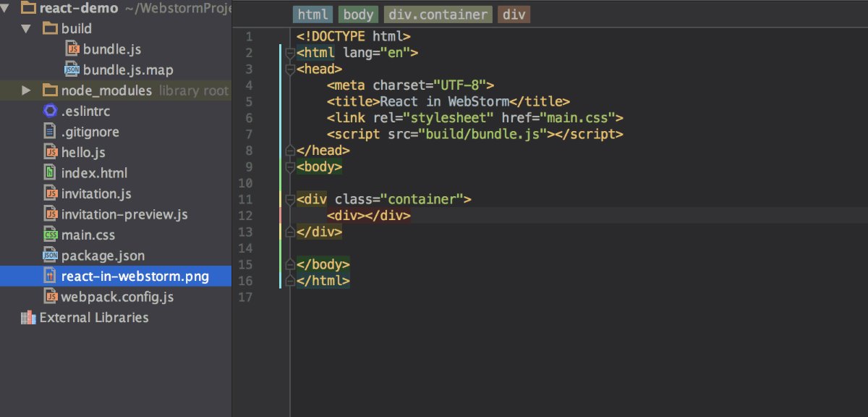Open the .gitignore file
868x417 pixels.
coord(90,132)
